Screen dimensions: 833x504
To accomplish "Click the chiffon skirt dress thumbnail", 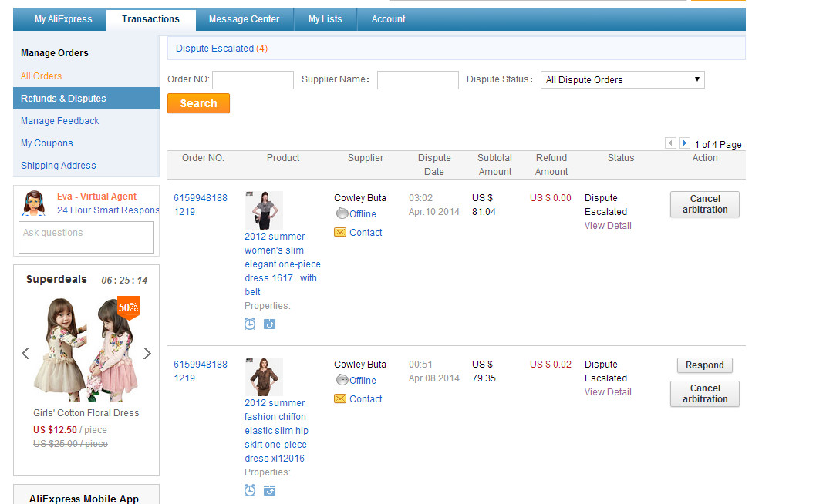I will click(264, 377).
